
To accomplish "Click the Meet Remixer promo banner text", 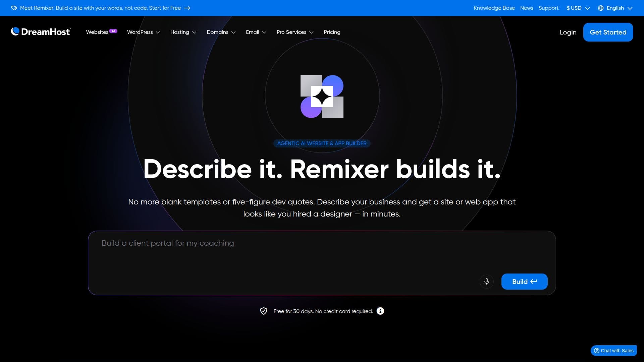I will coord(100,8).
